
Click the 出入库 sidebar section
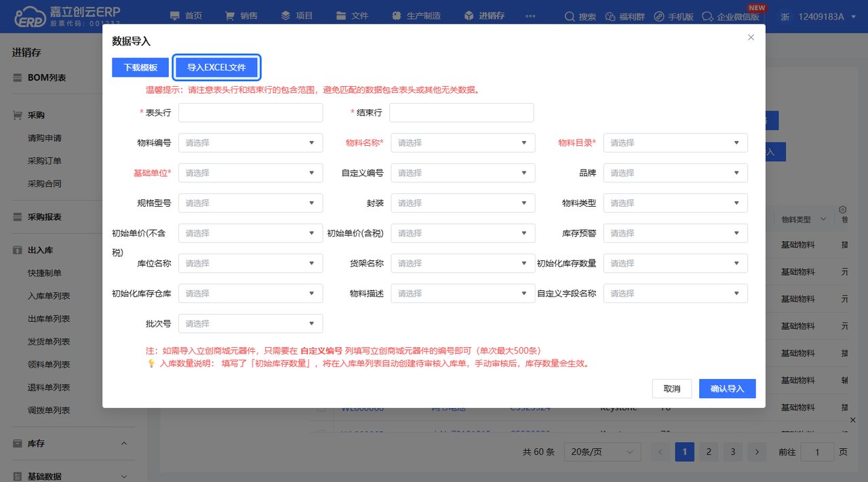point(40,250)
